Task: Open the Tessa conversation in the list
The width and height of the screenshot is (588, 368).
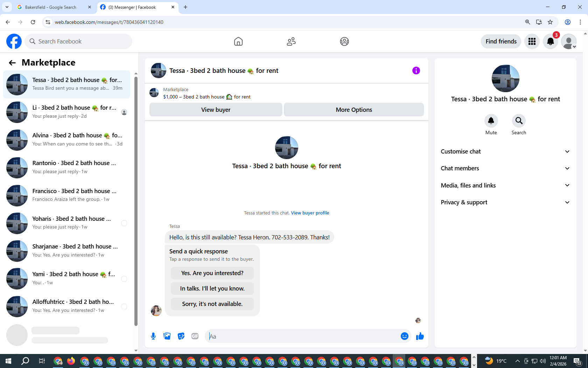Action: pyautogui.click(x=66, y=84)
